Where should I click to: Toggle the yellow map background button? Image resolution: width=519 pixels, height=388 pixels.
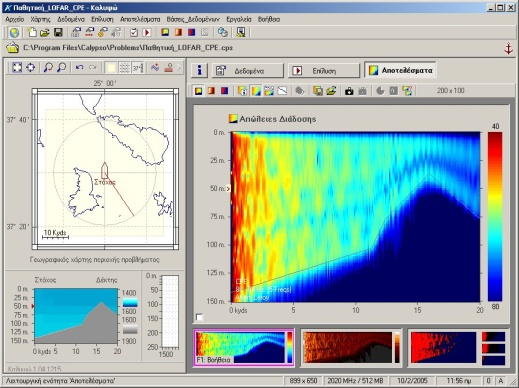(x=111, y=67)
